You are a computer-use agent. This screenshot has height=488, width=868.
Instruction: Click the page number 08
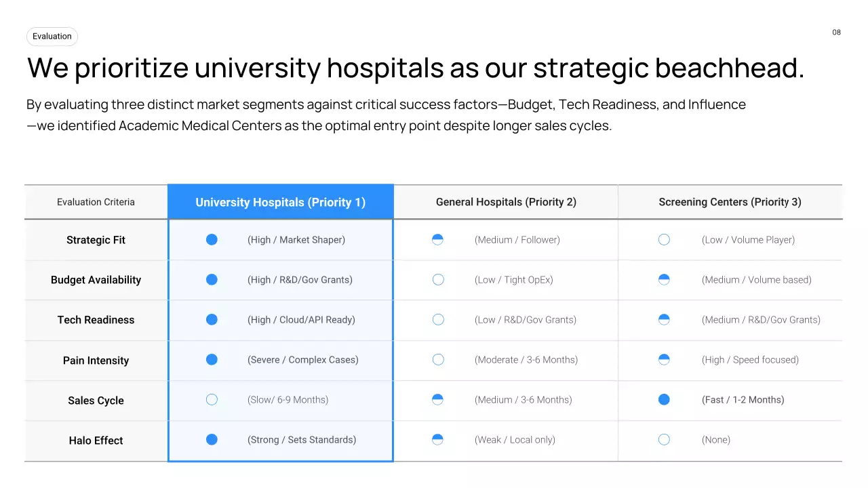pyautogui.click(x=836, y=33)
